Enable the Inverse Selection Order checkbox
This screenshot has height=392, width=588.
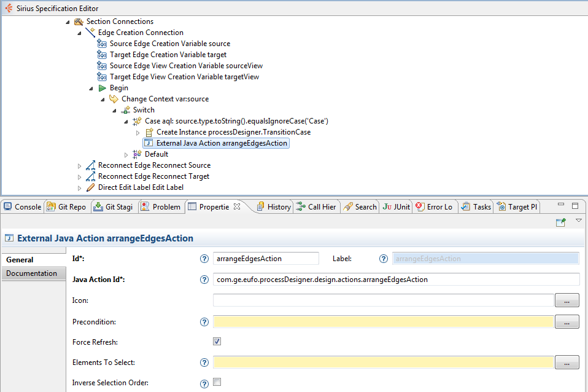tap(217, 382)
